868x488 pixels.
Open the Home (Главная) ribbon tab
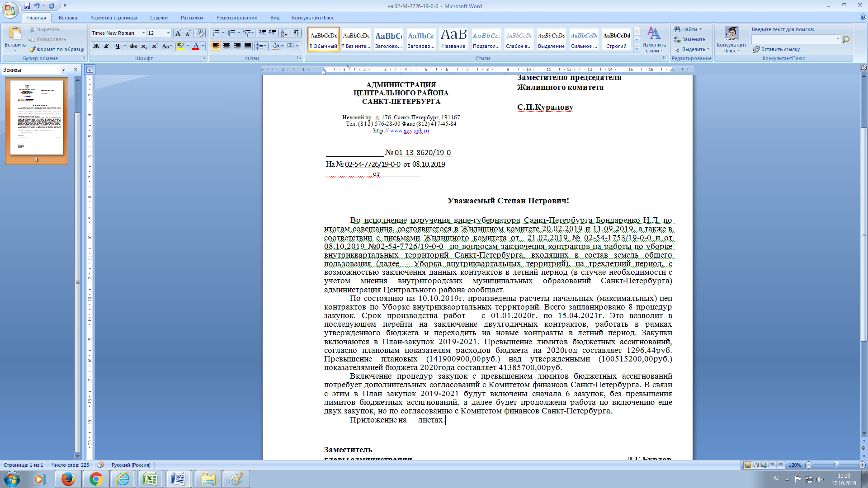[x=36, y=18]
